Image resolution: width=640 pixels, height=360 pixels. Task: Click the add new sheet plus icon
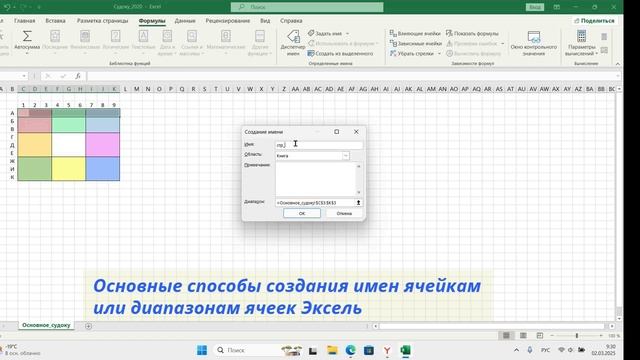[88, 326]
